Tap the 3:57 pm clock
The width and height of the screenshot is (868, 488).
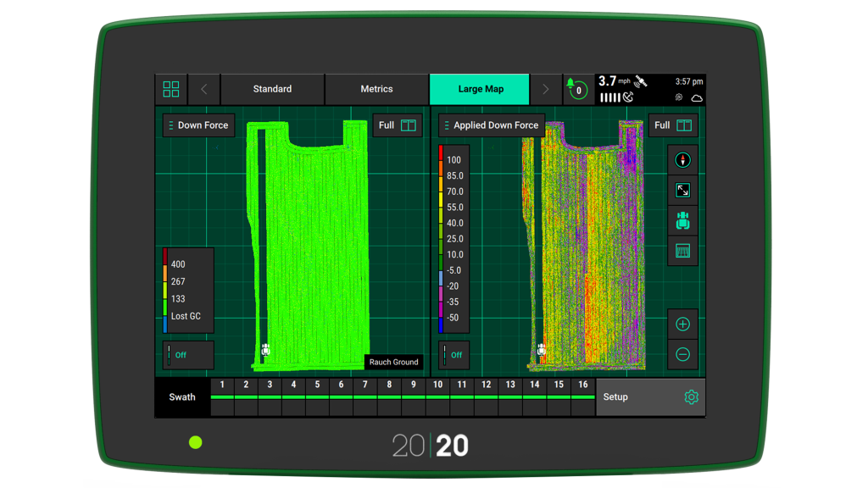[688, 81]
